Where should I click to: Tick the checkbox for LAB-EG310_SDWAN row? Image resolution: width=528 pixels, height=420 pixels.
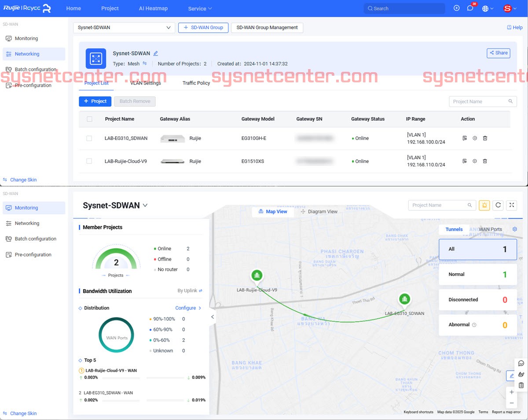(89, 138)
